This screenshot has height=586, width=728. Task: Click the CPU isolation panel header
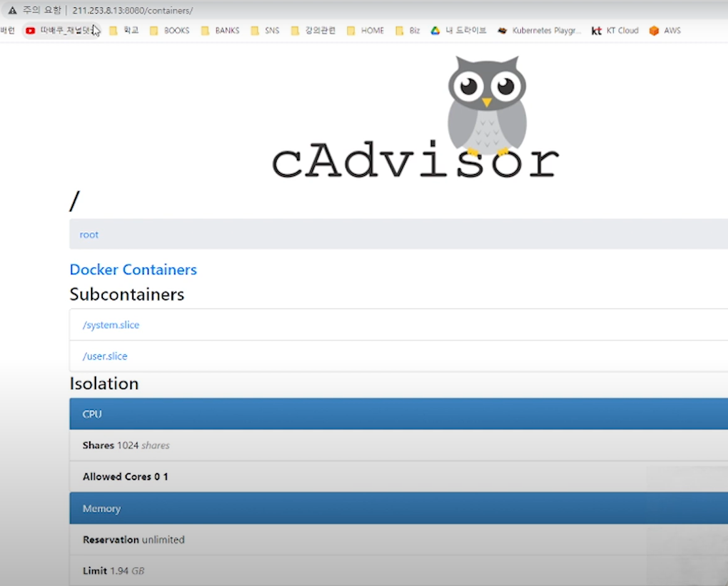(399, 414)
